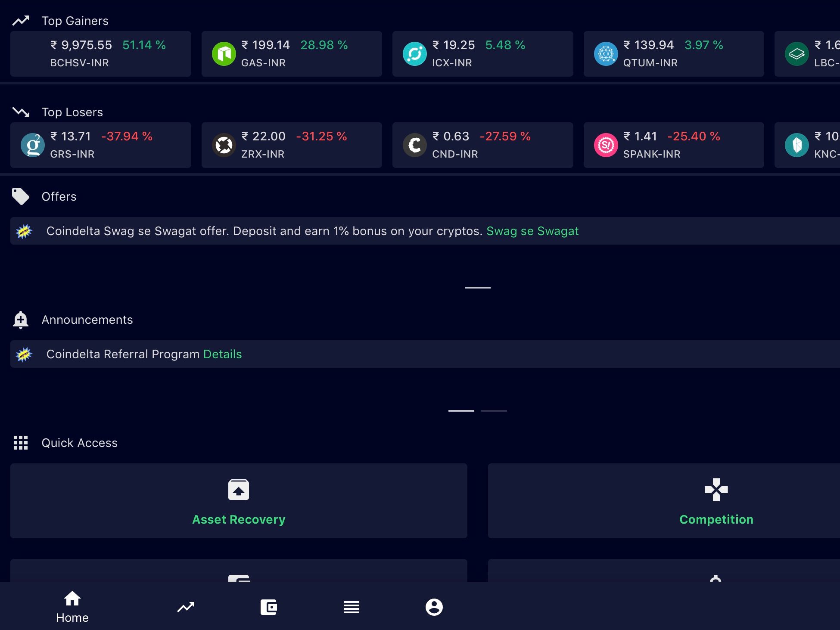Open the wallet icon in bottom bar
Viewport: 840px width, 630px height.
[x=269, y=607]
